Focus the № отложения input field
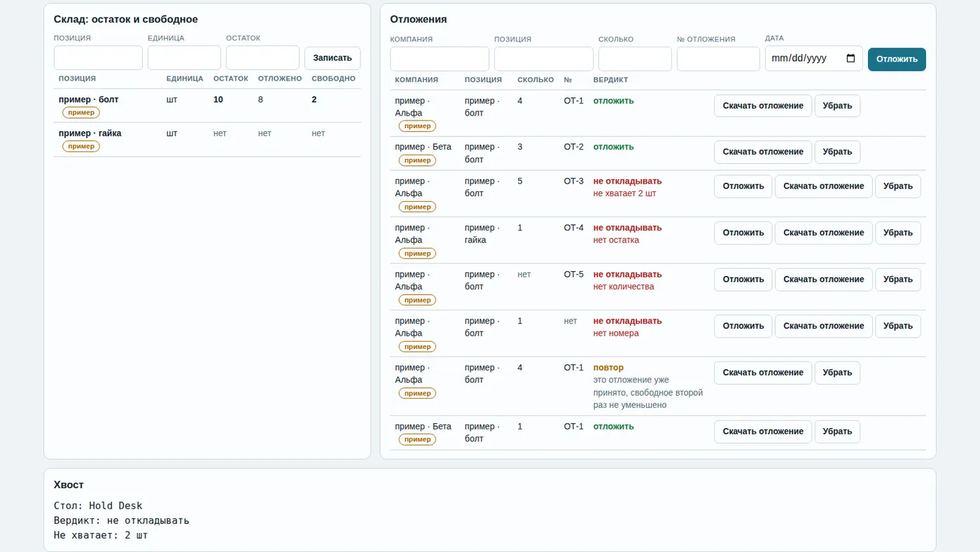The image size is (980, 552). [x=718, y=59]
